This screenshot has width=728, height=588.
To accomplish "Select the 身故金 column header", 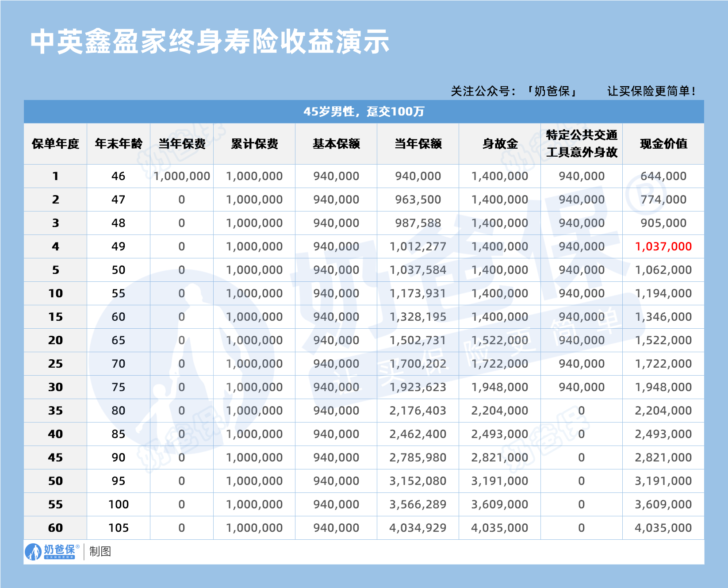I will 500,144.
